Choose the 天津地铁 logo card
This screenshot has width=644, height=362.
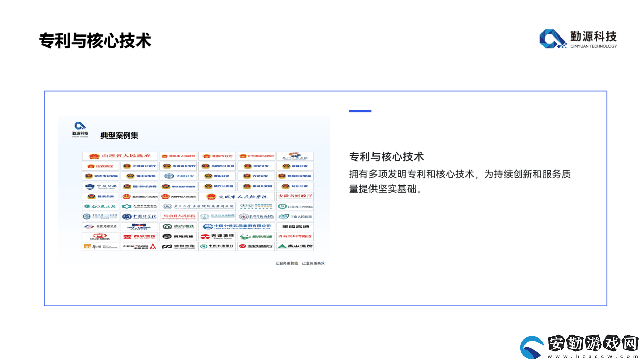click(x=217, y=237)
